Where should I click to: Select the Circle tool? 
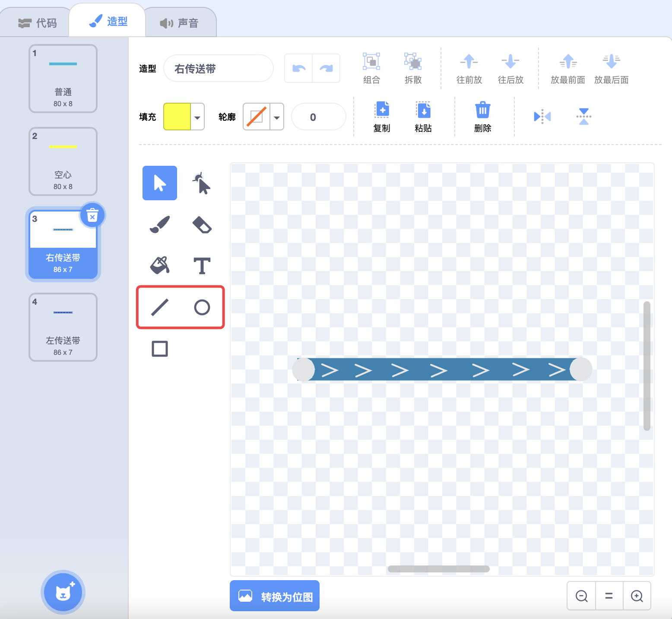click(x=202, y=307)
